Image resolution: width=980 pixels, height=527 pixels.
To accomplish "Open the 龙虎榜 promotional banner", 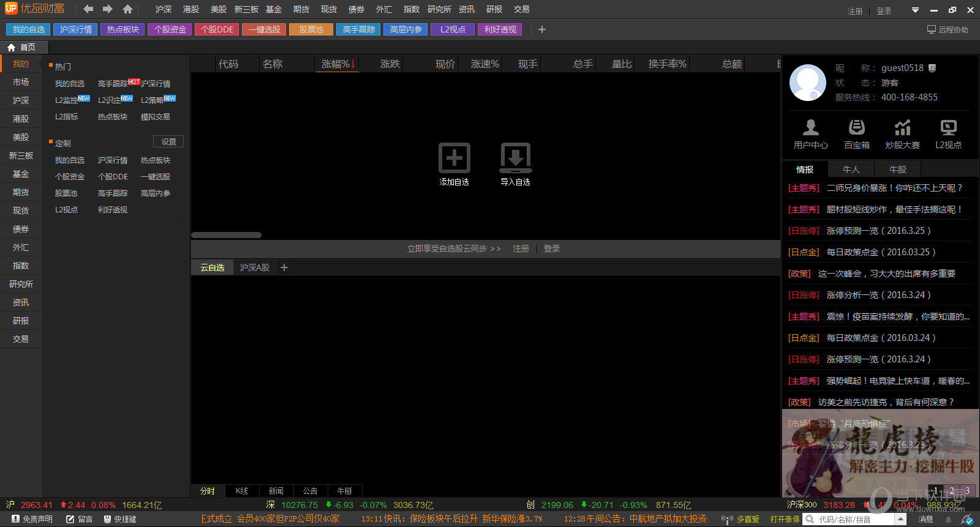I will pyautogui.click(x=881, y=453).
